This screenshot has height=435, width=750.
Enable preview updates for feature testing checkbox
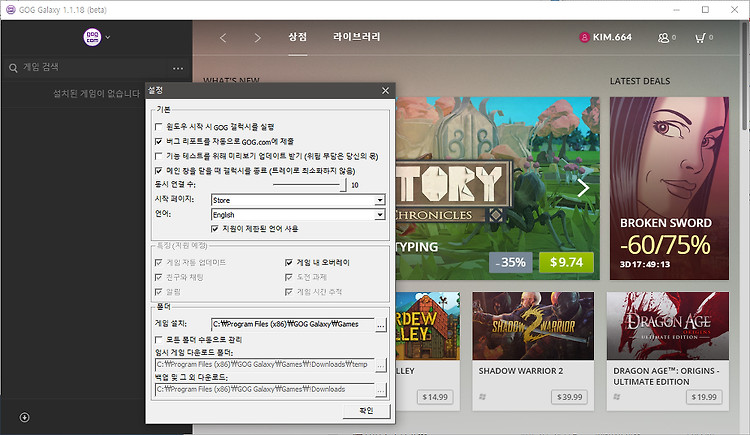(159, 156)
